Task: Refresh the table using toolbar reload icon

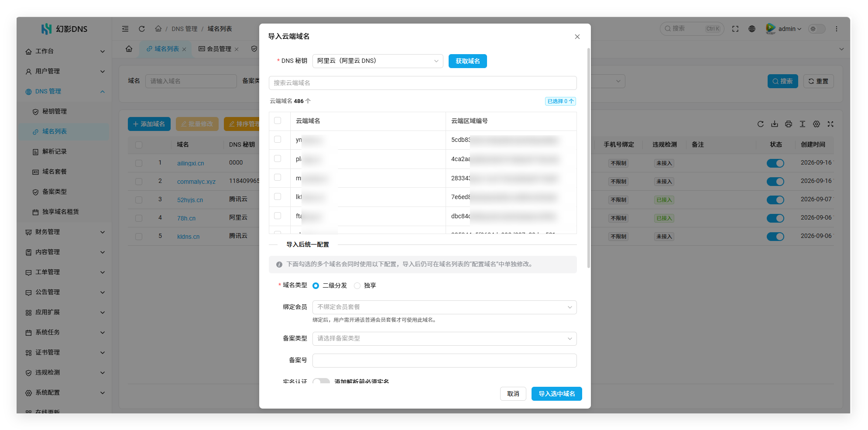Action: point(761,124)
